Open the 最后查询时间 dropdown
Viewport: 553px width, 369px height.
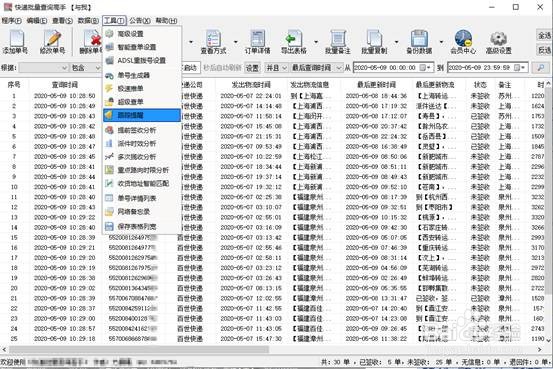pyautogui.click(x=316, y=67)
